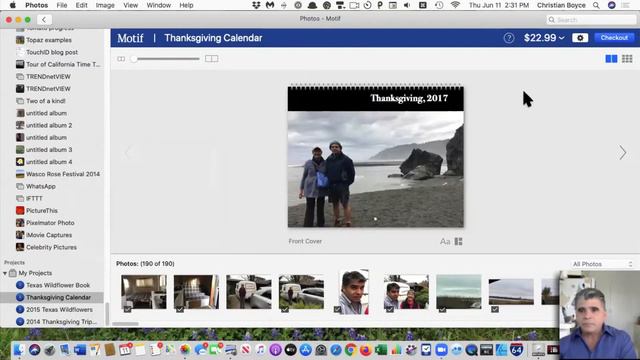
Task: Go to next calendar page arrow
Action: coord(622,153)
